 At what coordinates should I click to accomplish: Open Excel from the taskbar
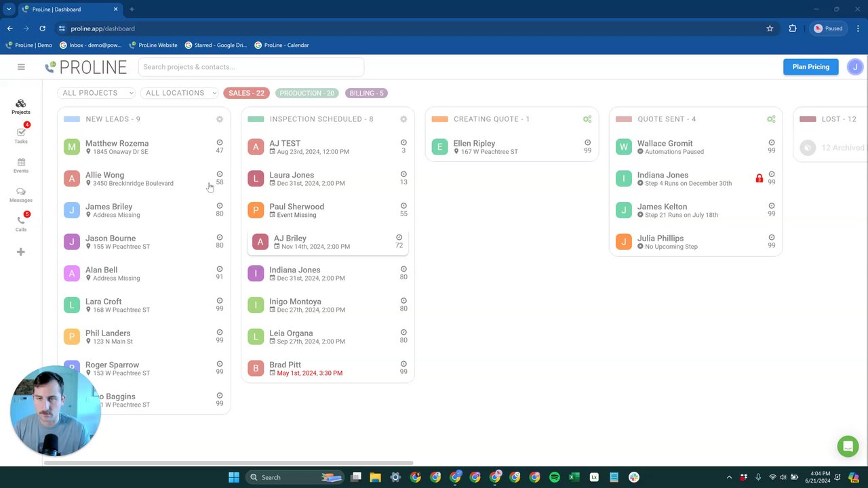click(574, 477)
